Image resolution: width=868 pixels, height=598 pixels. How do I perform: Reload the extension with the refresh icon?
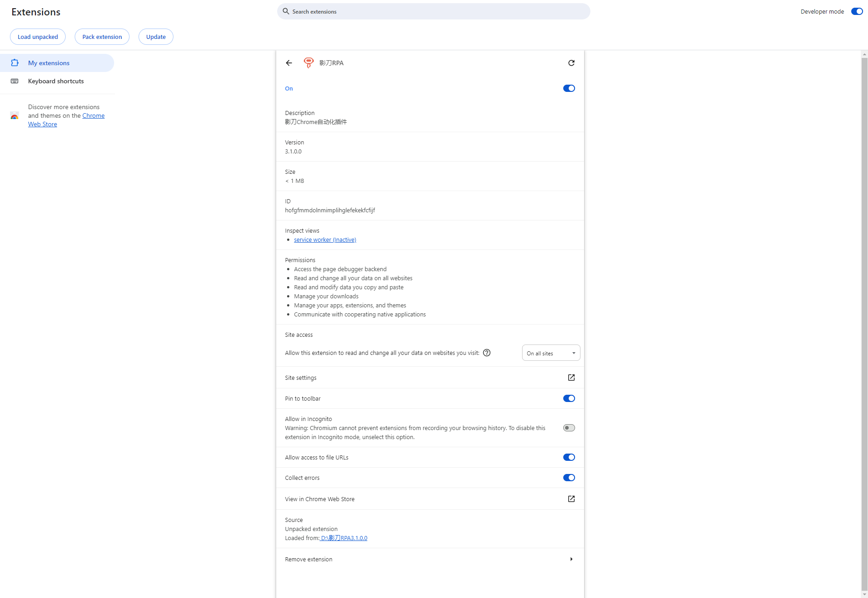571,63
